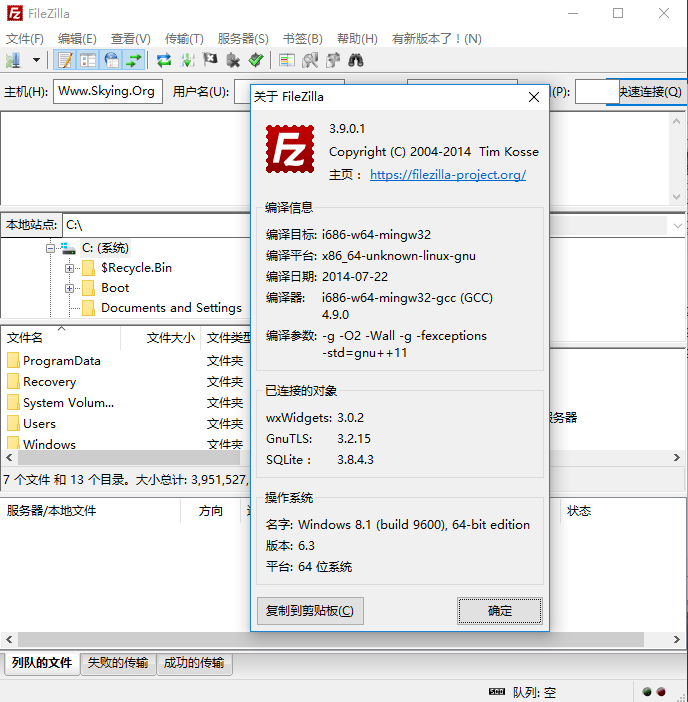Click 状态 queue column header

[579, 511]
